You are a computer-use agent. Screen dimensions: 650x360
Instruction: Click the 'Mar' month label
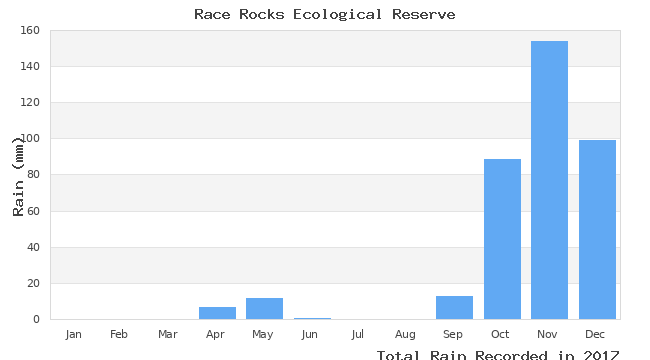click(167, 334)
